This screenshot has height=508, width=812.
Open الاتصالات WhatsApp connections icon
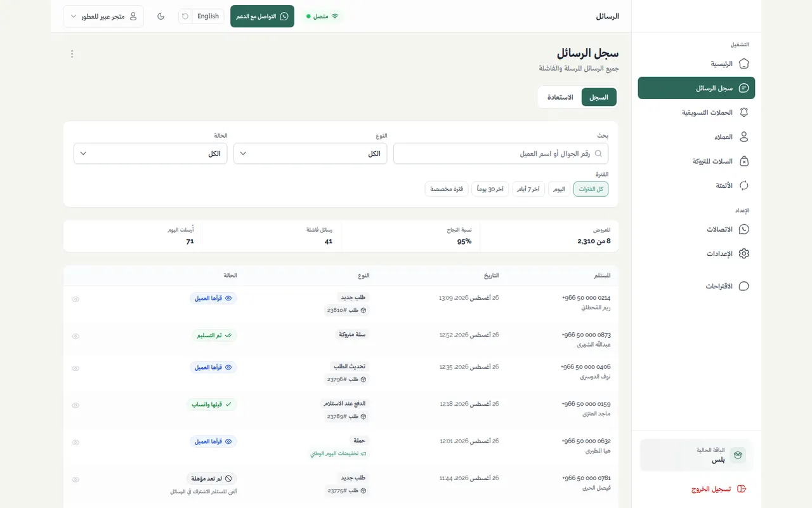click(744, 229)
